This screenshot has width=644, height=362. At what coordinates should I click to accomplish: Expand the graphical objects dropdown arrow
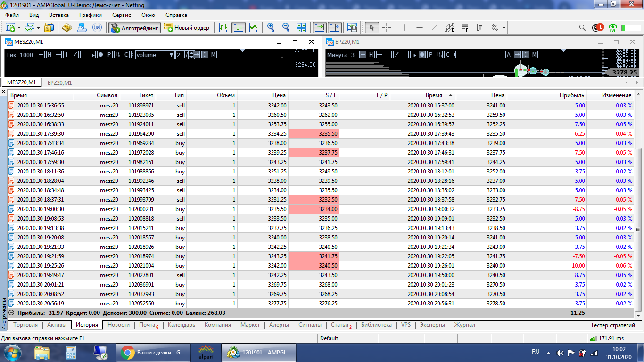point(504,27)
